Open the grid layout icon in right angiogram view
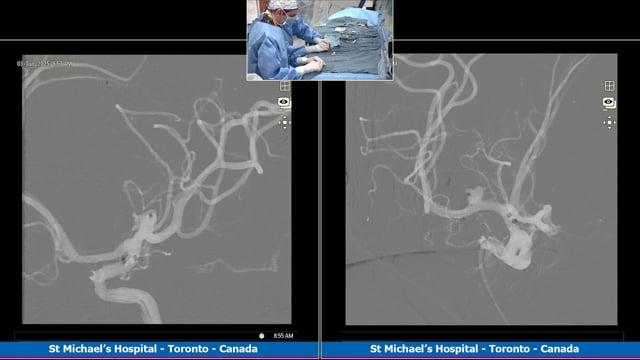640x360 pixels. click(609, 86)
